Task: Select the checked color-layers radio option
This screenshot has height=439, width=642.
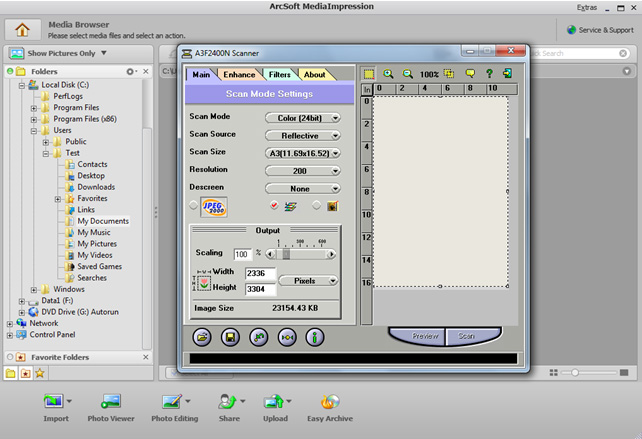Action: (274, 205)
